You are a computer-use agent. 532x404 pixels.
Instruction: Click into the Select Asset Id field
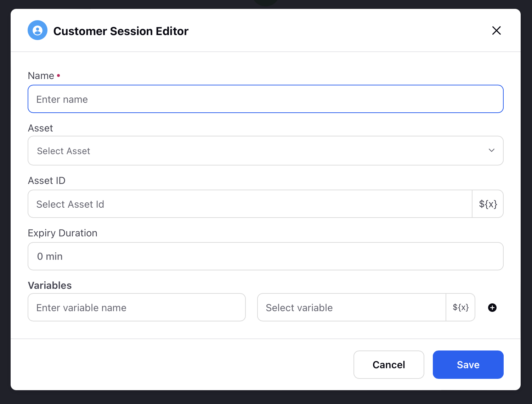250,204
